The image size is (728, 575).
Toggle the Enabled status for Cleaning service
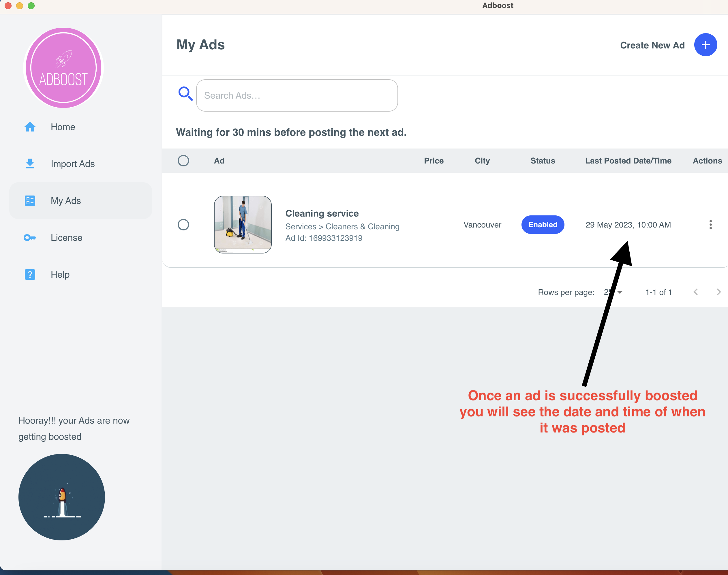click(542, 225)
